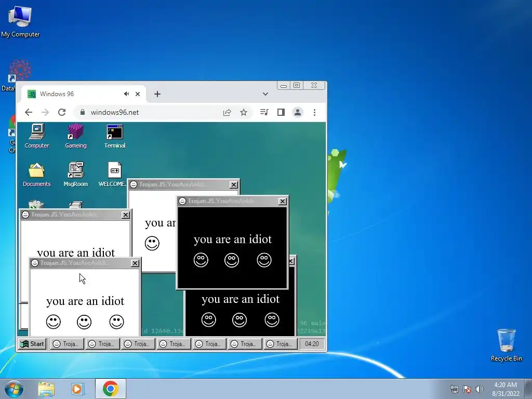532x399 pixels.
Task: Click the 04:20 clock in Windows 96 taskbar
Action: [x=312, y=344]
